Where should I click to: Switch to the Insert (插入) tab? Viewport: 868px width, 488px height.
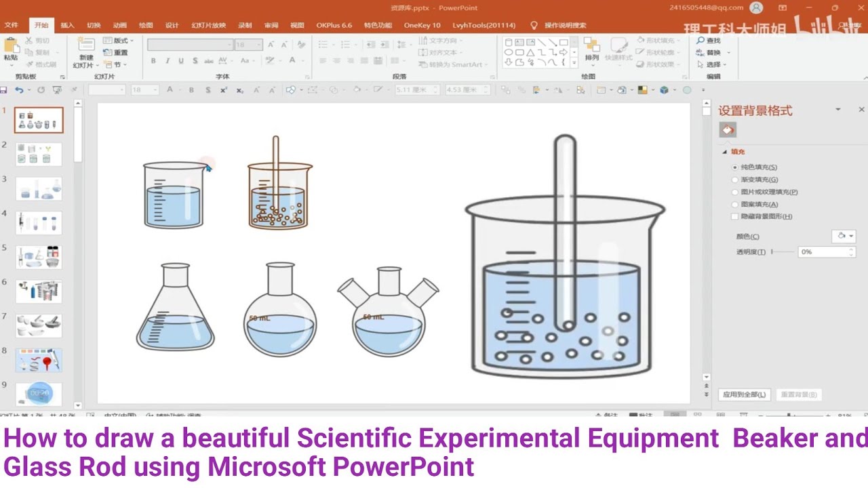point(67,25)
